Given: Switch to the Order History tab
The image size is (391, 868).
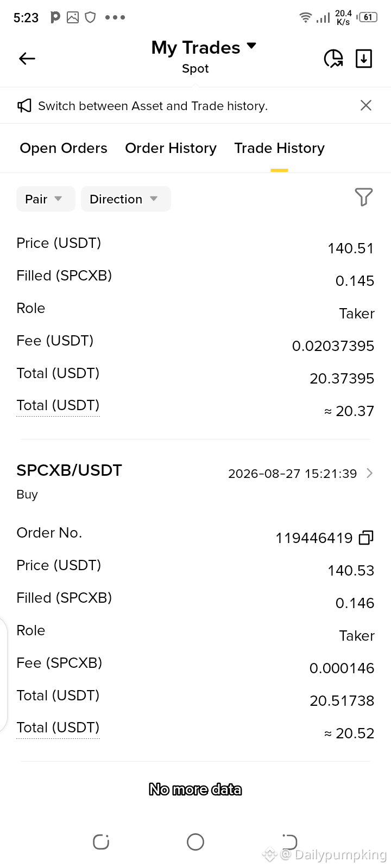Looking at the screenshot, I should pyautogui.click(x=171, y=148).
